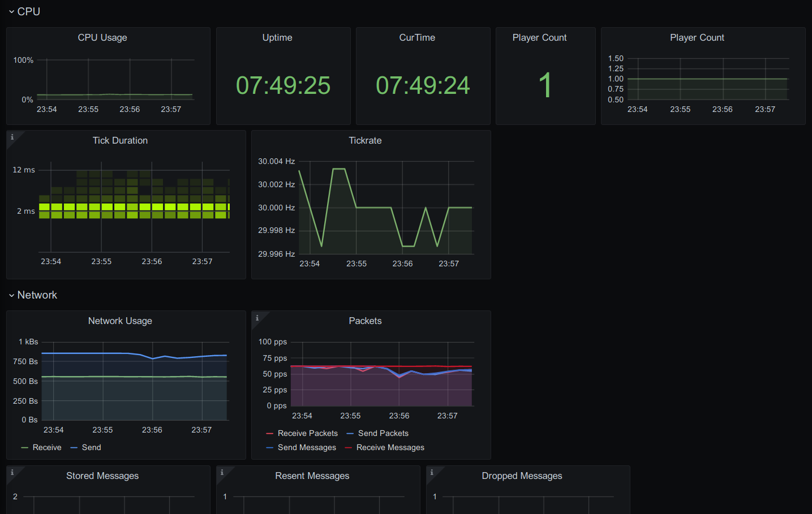Click the Send Messages legend color line
This screenshot has height=514, width=812.
[x=269, y=448]
